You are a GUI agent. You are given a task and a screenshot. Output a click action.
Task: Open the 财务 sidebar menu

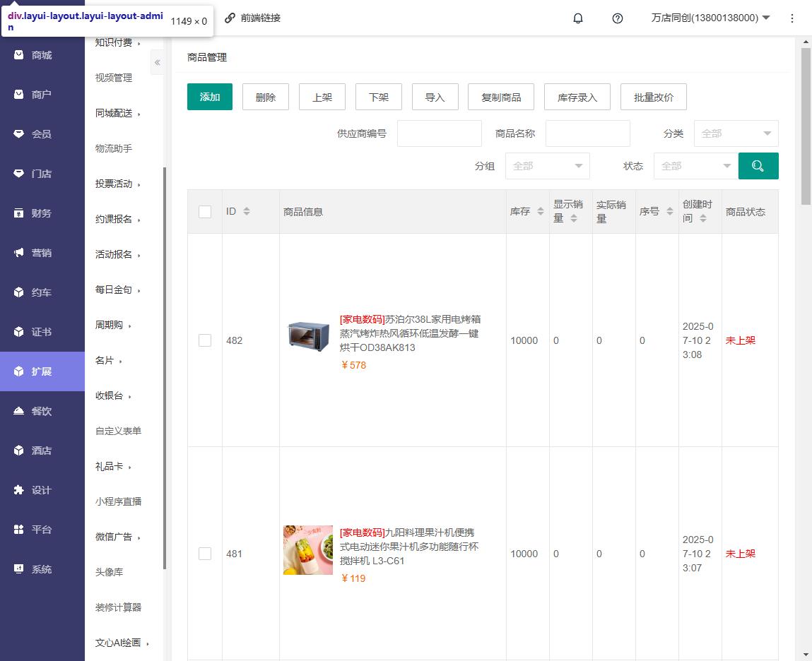(42, 213)
